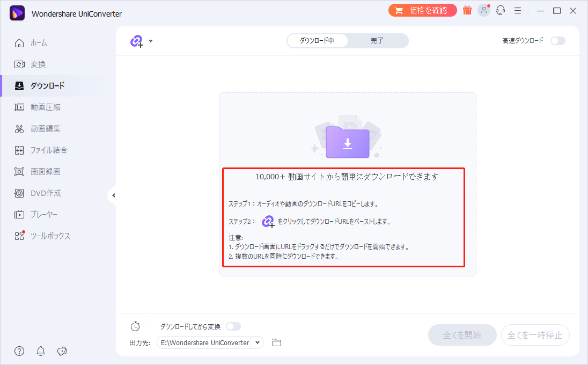Screen dimensions: 588x365
Task: Open the hamburger menu in titlebar
Action: pyautogui.click(x=517, y=10)
